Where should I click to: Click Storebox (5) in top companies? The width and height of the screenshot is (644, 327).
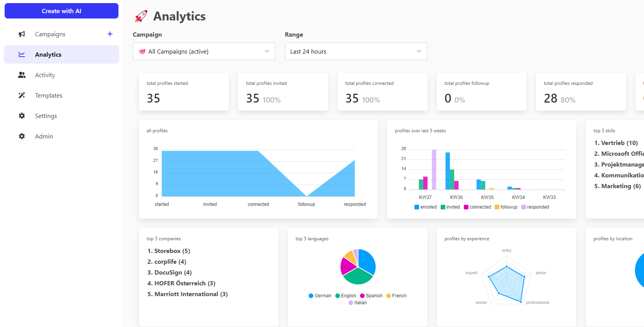tap(172, 251)
